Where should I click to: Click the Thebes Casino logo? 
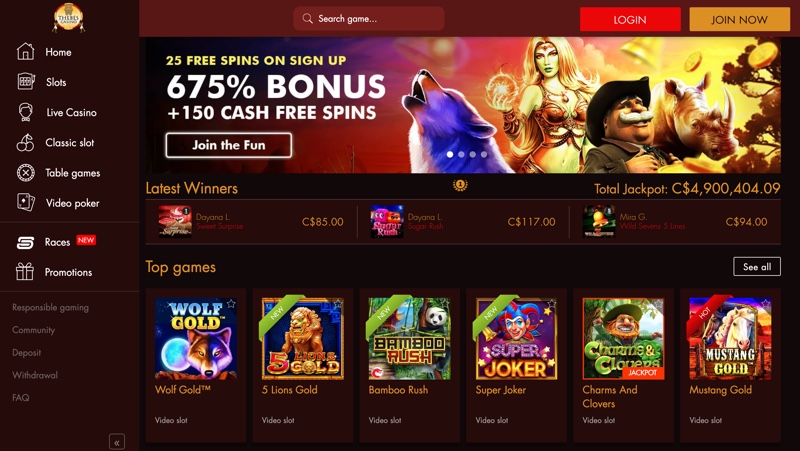(68, 18)
